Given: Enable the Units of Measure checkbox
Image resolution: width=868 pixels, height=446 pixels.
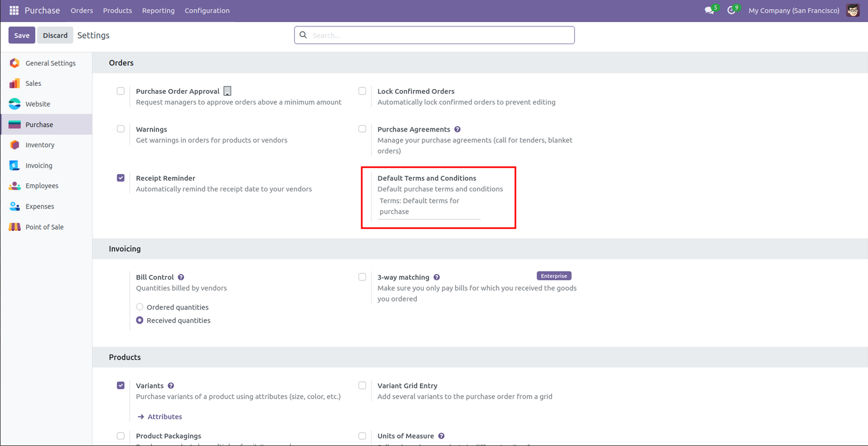Looking at the screenshot, I should (x=362, y=436).
